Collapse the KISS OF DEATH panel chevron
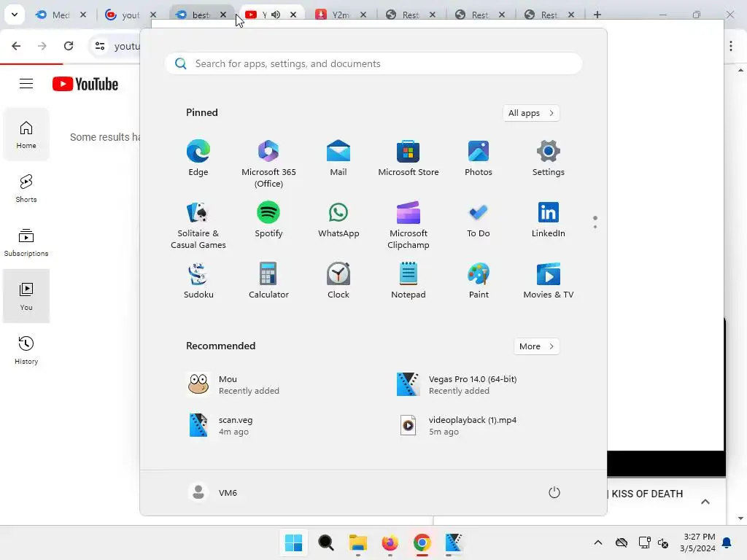 pos(705,502)
